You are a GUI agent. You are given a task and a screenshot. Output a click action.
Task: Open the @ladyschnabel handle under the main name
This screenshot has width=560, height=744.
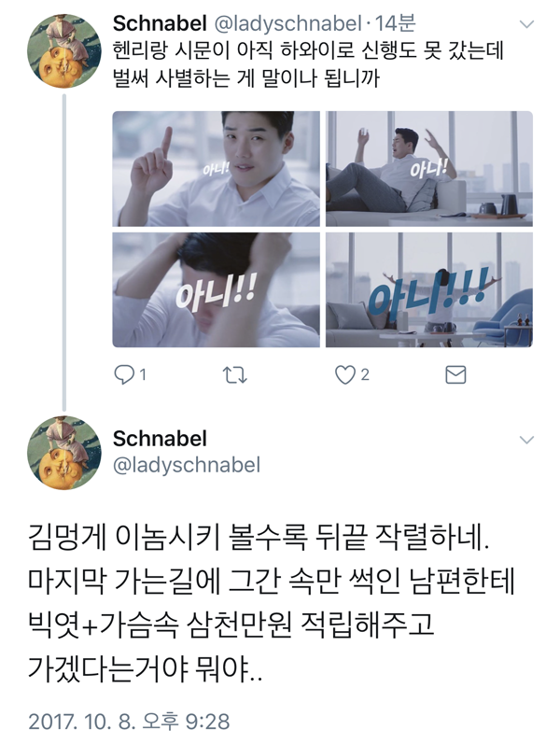coord(187,465)
